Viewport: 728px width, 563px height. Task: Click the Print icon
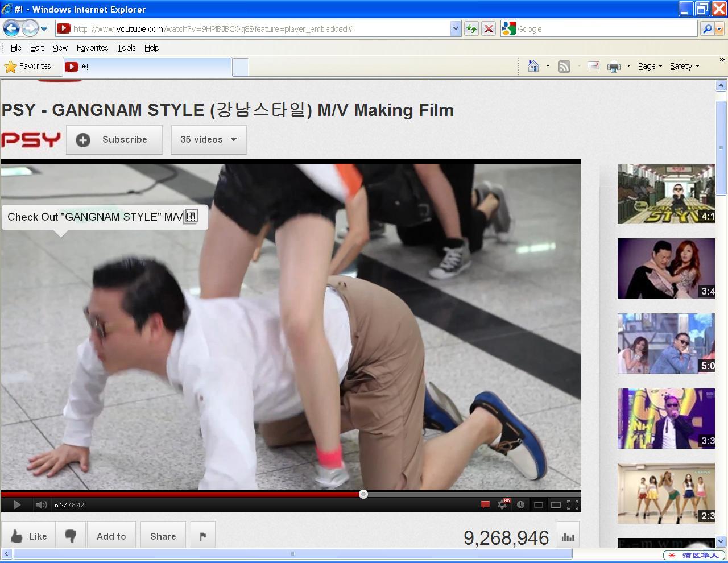(x=614, y=67)
